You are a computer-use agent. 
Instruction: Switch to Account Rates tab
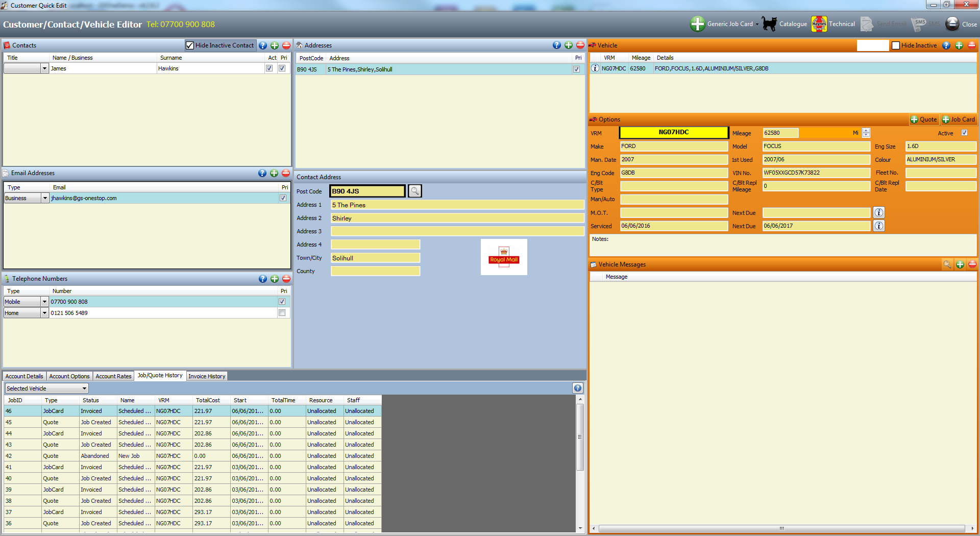click(x=113, y=376)
